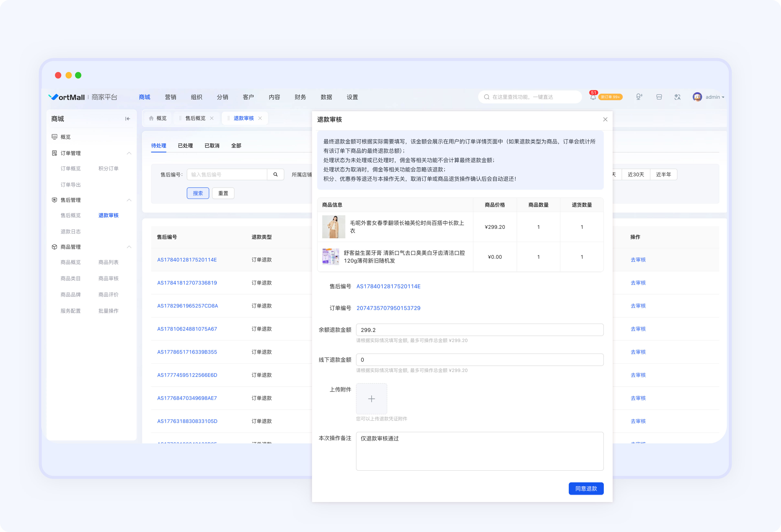The width and height of the screenshot is (781, 532).
Task: Collapse the 售后管理 menu group
Action: coord(129,200)
